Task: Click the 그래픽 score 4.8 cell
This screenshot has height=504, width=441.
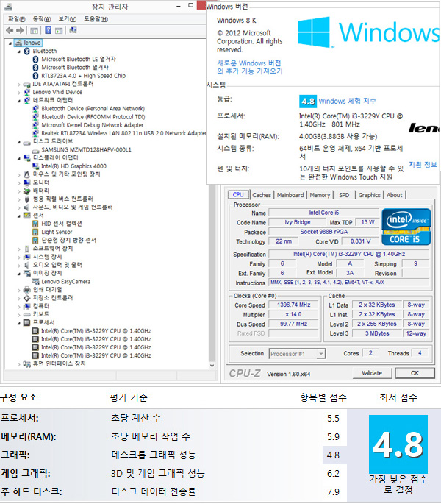Action: coord(334,455)
